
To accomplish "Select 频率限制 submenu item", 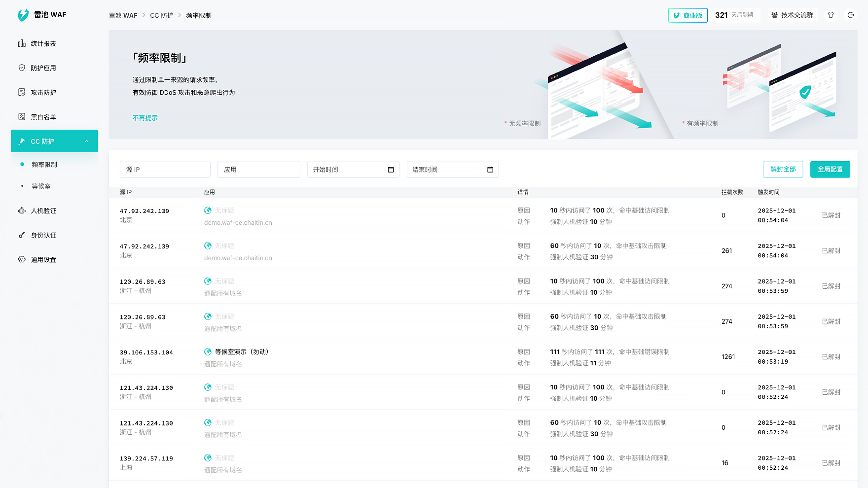I will pyautogui.click(x=44, y=165).
